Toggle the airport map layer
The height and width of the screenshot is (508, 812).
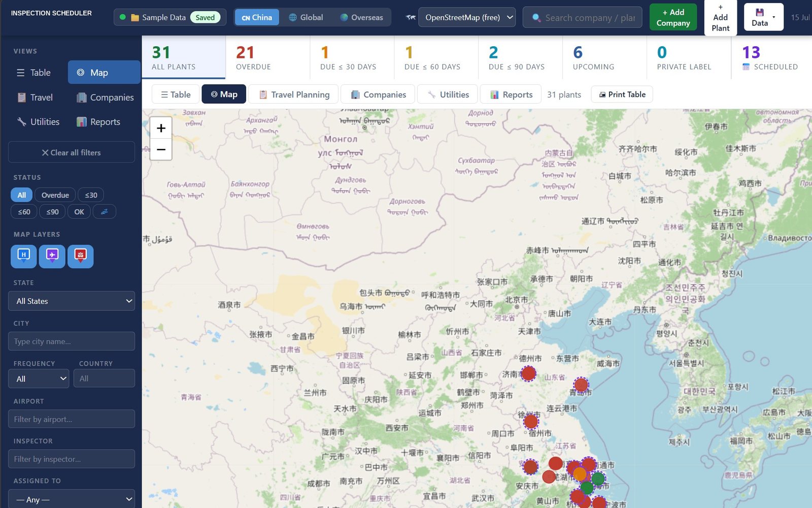pos(52,256)
